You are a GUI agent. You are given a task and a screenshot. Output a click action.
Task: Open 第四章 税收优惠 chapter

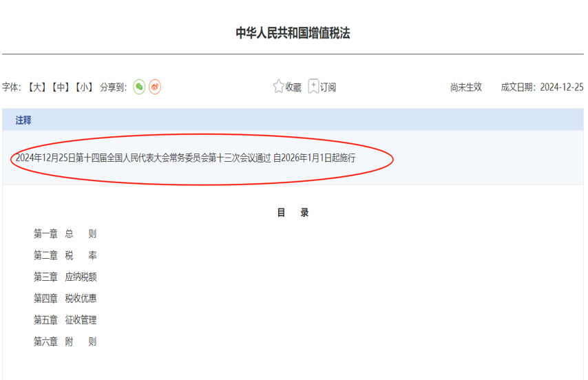(65, 298)
